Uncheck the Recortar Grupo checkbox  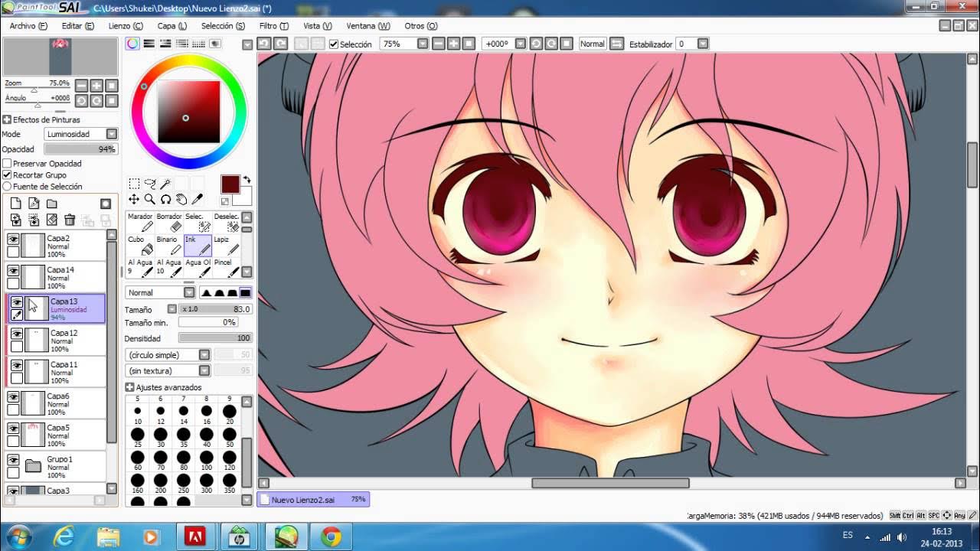pos(7,175)
